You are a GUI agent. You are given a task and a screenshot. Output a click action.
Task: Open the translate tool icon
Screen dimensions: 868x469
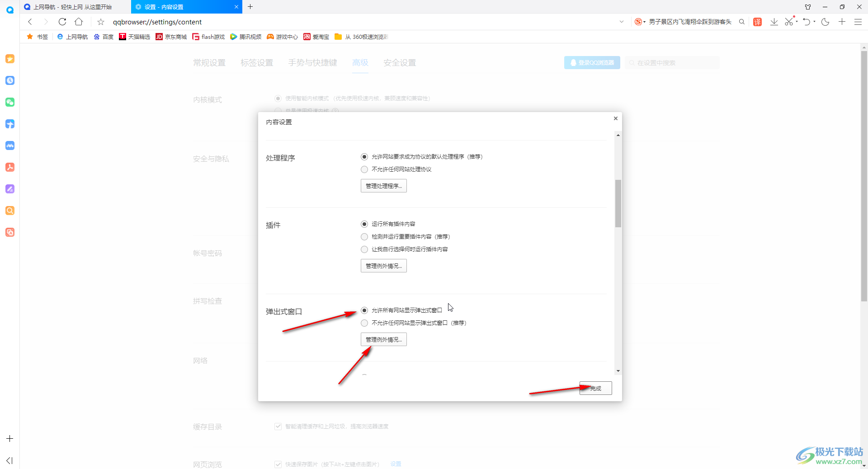tap(758, 22)
